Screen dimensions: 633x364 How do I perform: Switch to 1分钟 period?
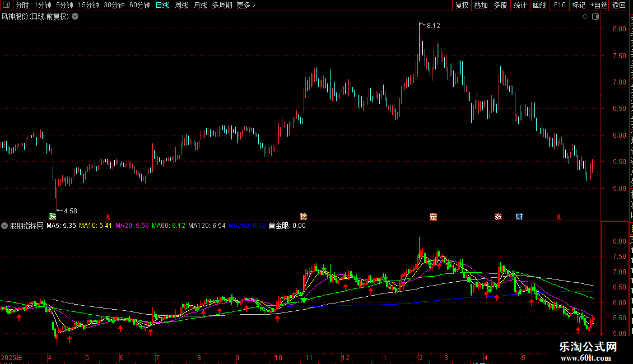coord(43,5)
